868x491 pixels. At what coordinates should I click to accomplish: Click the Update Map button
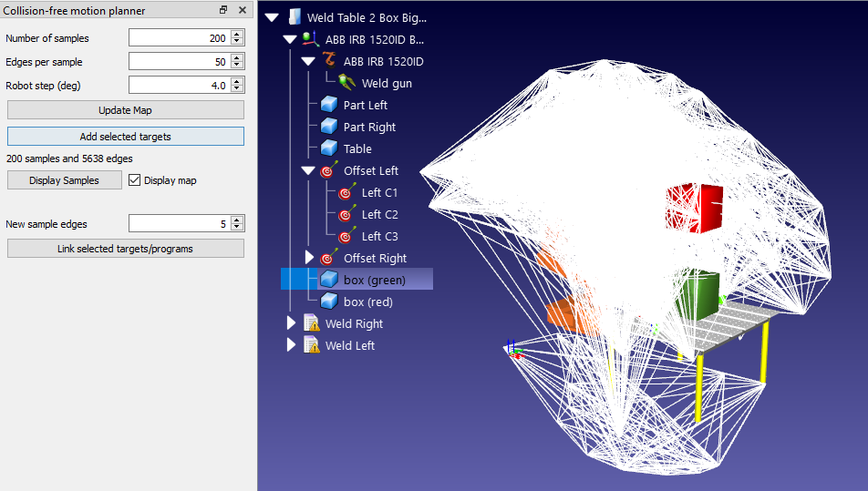126,110
